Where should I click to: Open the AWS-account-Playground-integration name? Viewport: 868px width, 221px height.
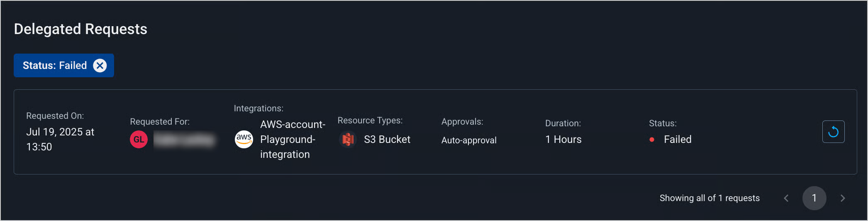(x=293, y=140)
